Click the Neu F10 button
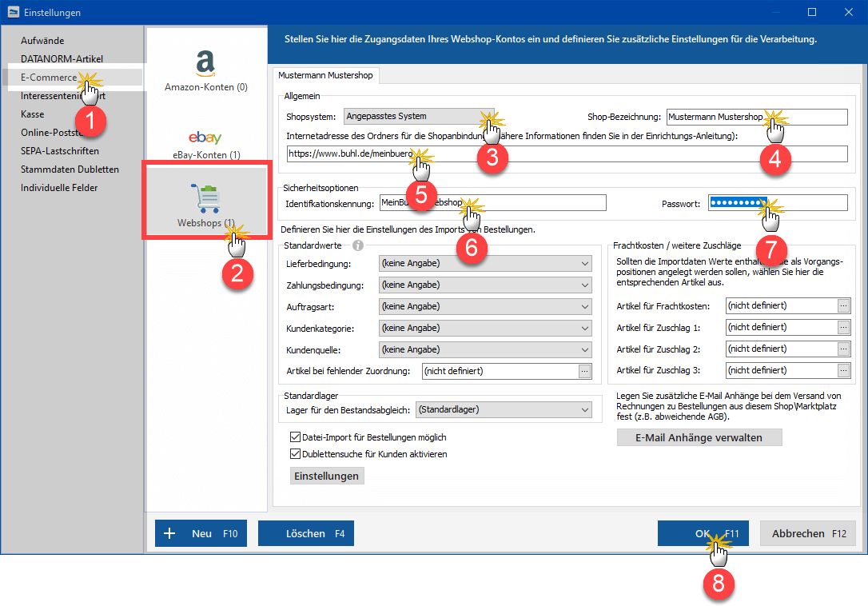 (201, 533)
